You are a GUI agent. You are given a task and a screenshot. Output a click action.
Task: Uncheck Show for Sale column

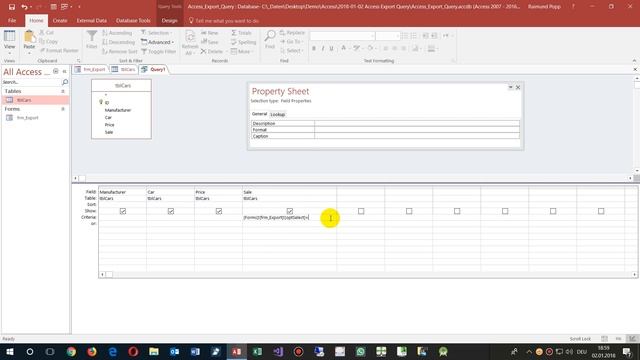[x=290, y=211]
